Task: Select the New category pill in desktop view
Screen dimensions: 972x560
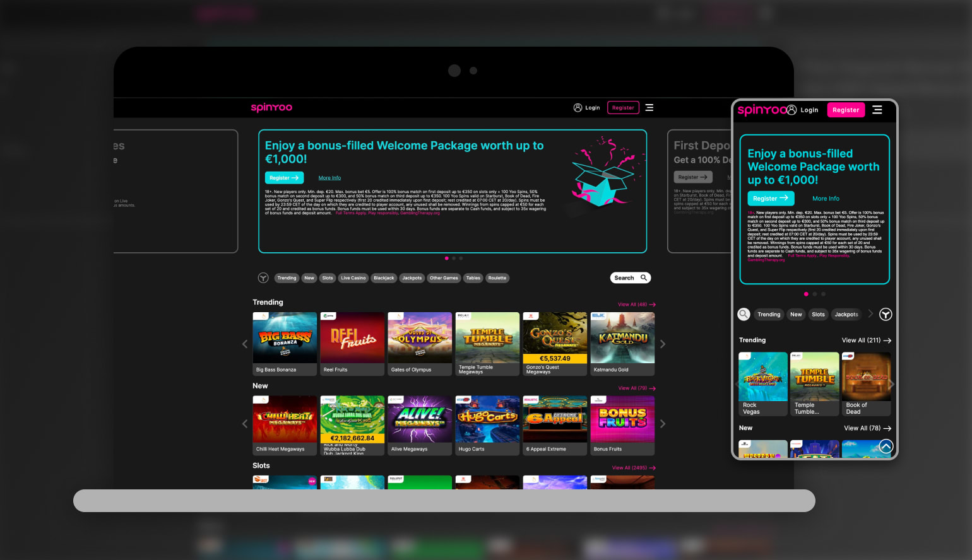Action: pos(309,278)
